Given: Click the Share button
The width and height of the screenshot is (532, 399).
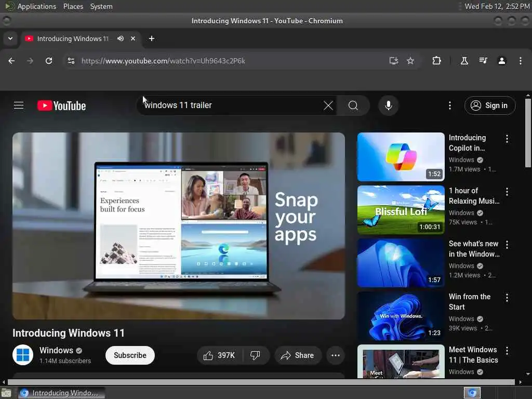Looking at the screenshot, I should (x=298, y=355).
